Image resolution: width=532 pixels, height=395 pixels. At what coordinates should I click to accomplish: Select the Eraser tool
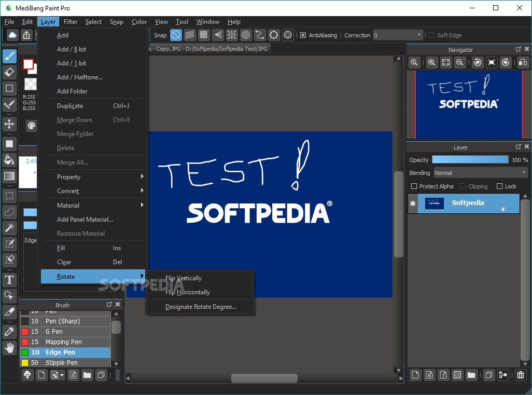click(9, 72)
